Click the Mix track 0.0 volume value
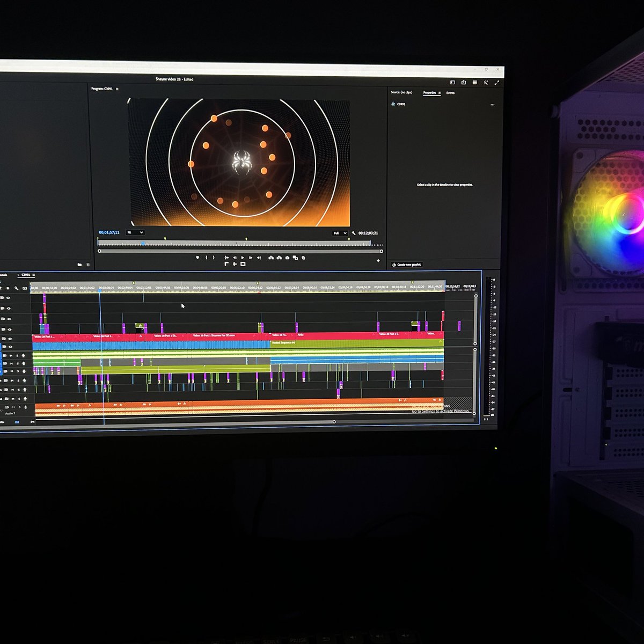Viewport: 644px width, 644px height. (17, 422)
